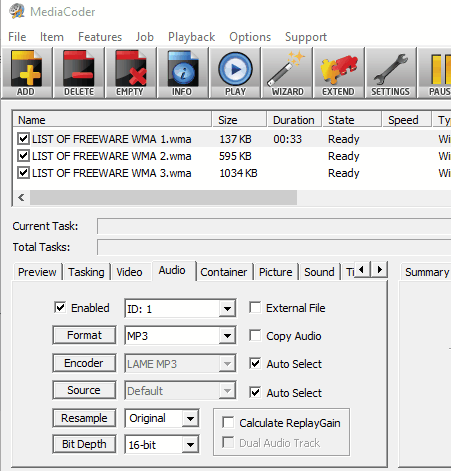This screenshot has height=471, width=451.
Task: Click the PLAY toolbar icon
Action: pos(235,73)
